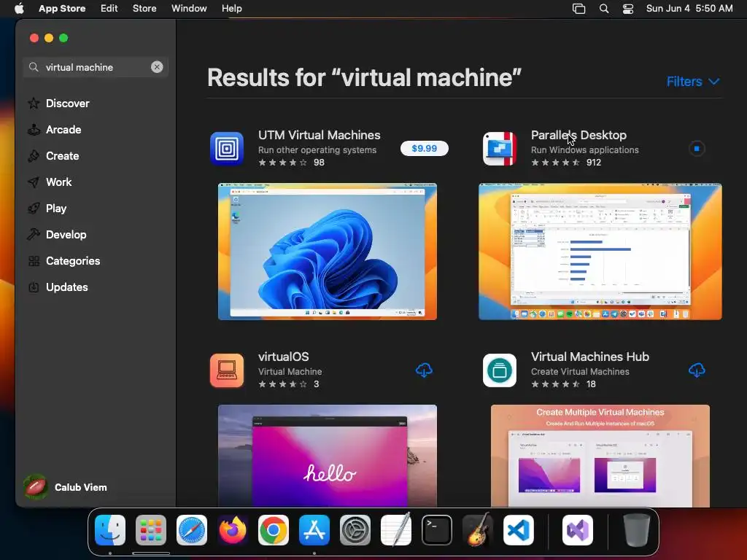Open the Parallels Desktop title
This screenshot has width=747, height=560.
click(578, 135)
